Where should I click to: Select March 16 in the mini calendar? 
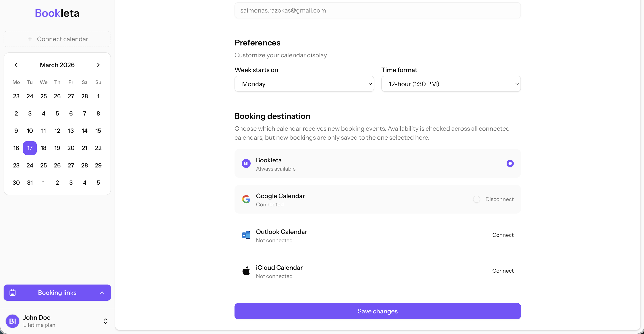click(x=16, y=148)
